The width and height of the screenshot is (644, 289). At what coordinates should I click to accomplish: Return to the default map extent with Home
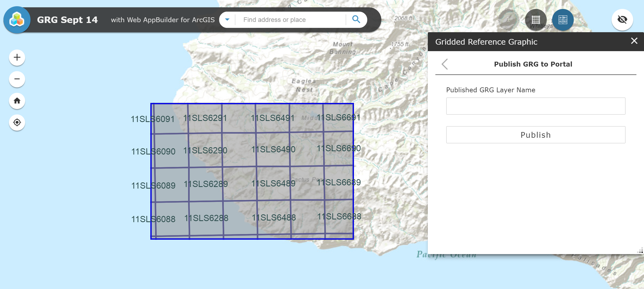pyautogui.click(x=17, y=101)
